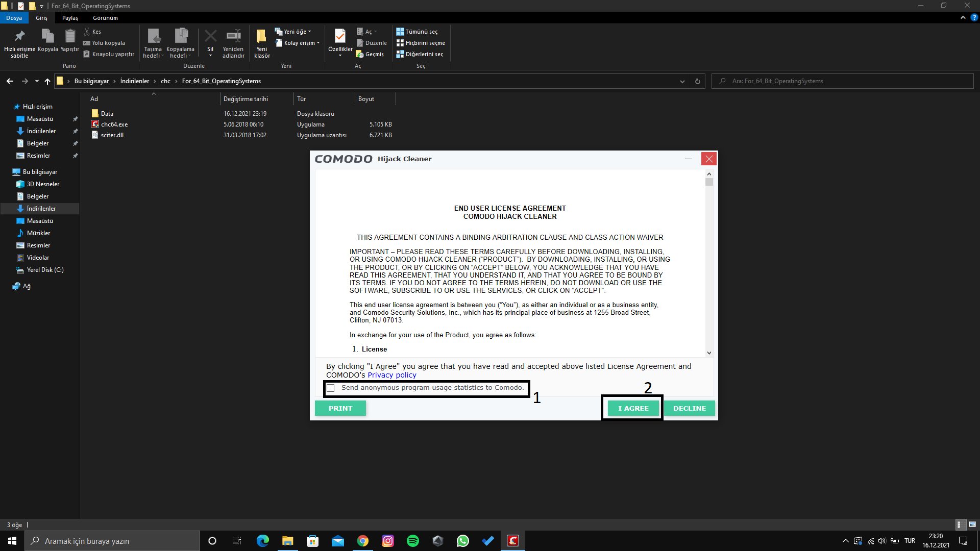Click the Pin to Quick access icon
Image resolution: width=980 pixels, height=551 pixels.
pos(19,37)
